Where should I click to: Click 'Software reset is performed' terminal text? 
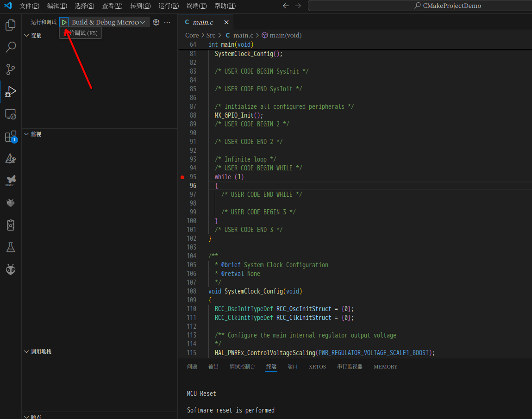[231, 410]
